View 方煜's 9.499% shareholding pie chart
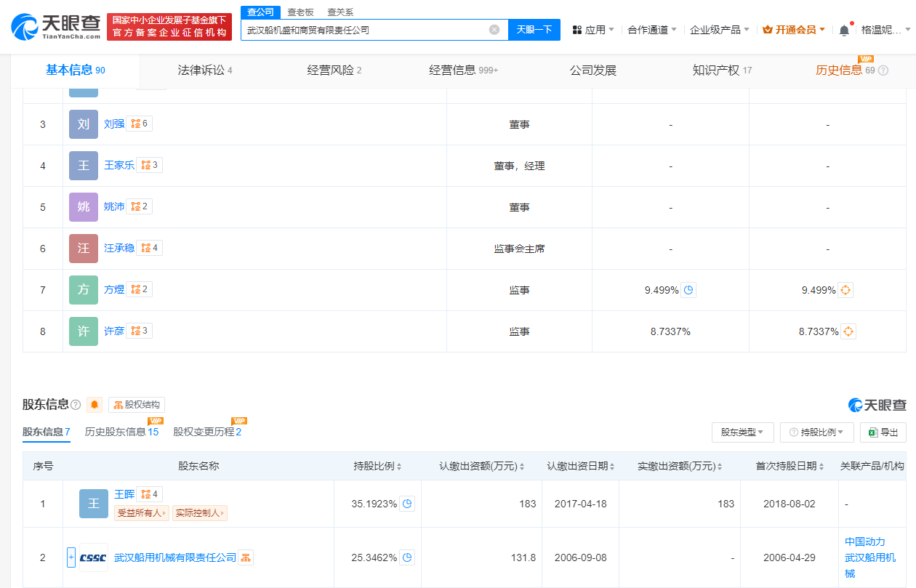Viewport: 916px width, 588px height. click(688, 290)
